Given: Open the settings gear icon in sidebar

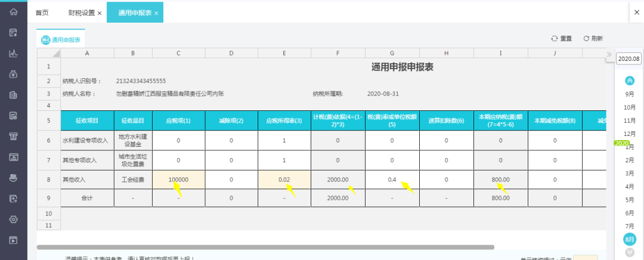Looking at the screenshot, I should tap(13, 219).
